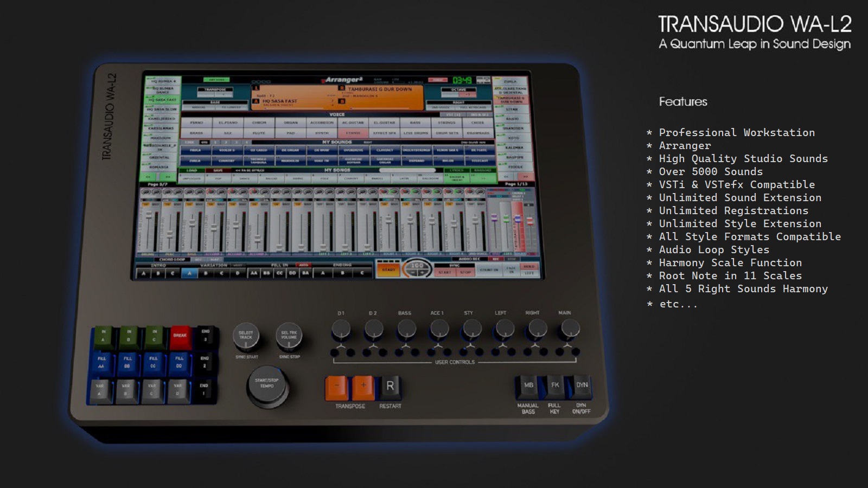Viewport: 868px width, 488px height.
Task: Adjust the purple master fader
Action: coord(494,218)
